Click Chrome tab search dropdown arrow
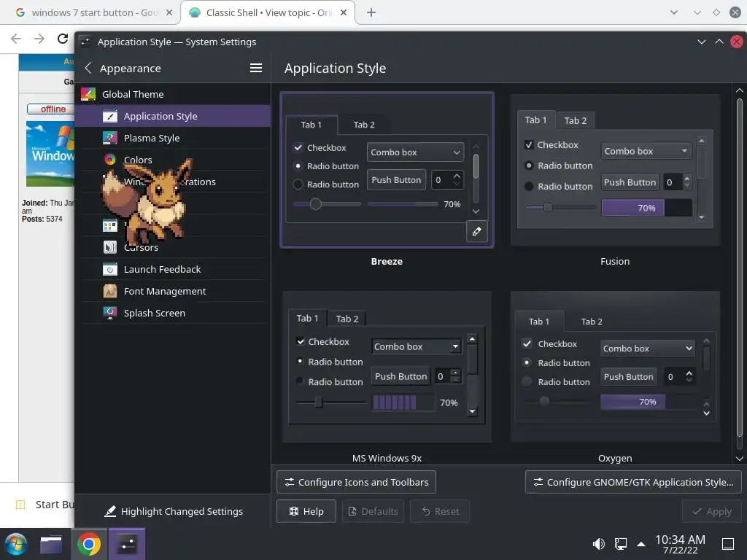The image size is (747, 560). [673, 12]
